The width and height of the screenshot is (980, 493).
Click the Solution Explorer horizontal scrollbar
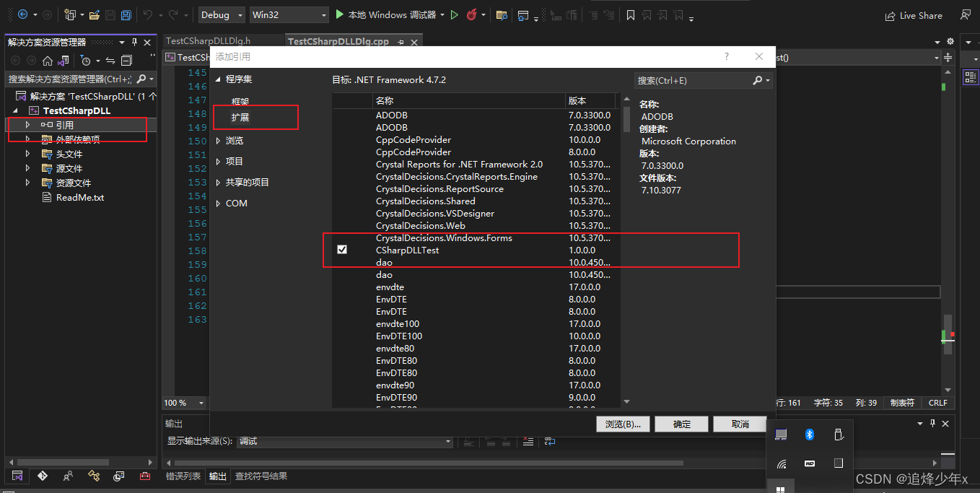[62, 462]
